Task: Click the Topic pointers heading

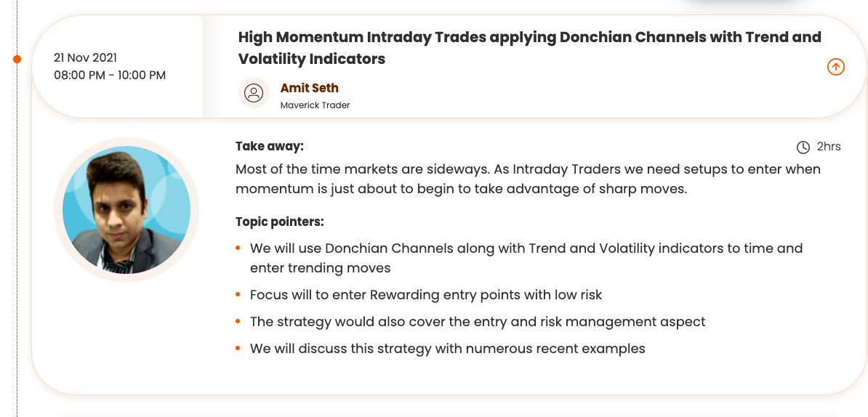Action: click(x=279, y=222)
